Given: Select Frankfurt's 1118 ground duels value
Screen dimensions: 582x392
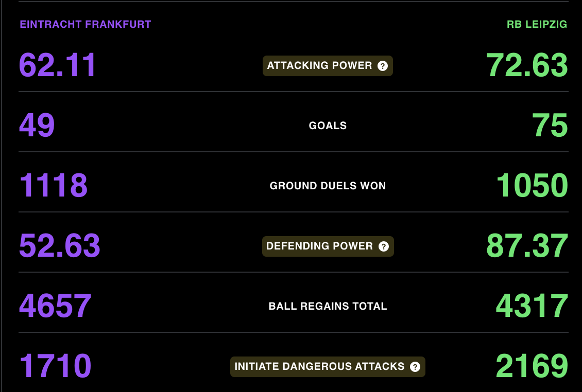Looking at the screenshot, I should point(54,185).
